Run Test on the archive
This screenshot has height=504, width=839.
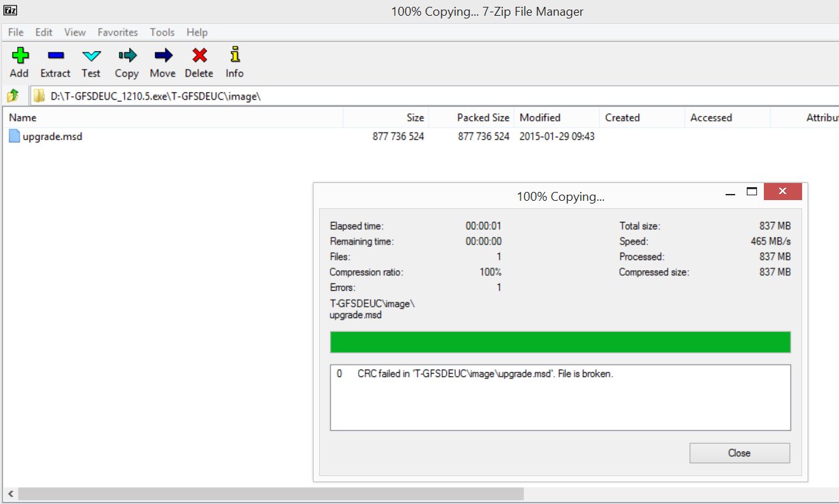[x=91, y=62]
